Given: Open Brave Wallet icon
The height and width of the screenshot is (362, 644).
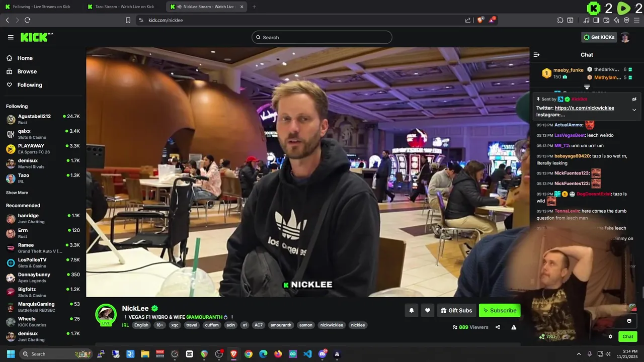Looking at the screenshot, I should click(606, 20).
